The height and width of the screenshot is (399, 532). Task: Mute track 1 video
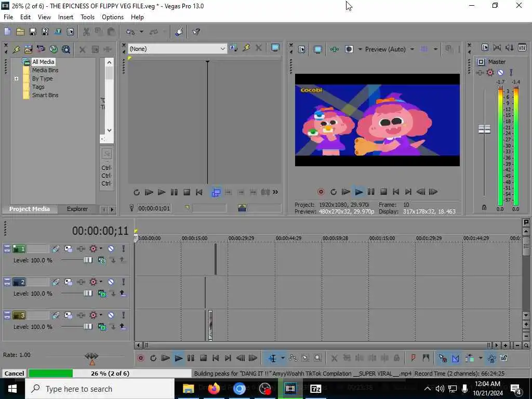click(111, 249)
